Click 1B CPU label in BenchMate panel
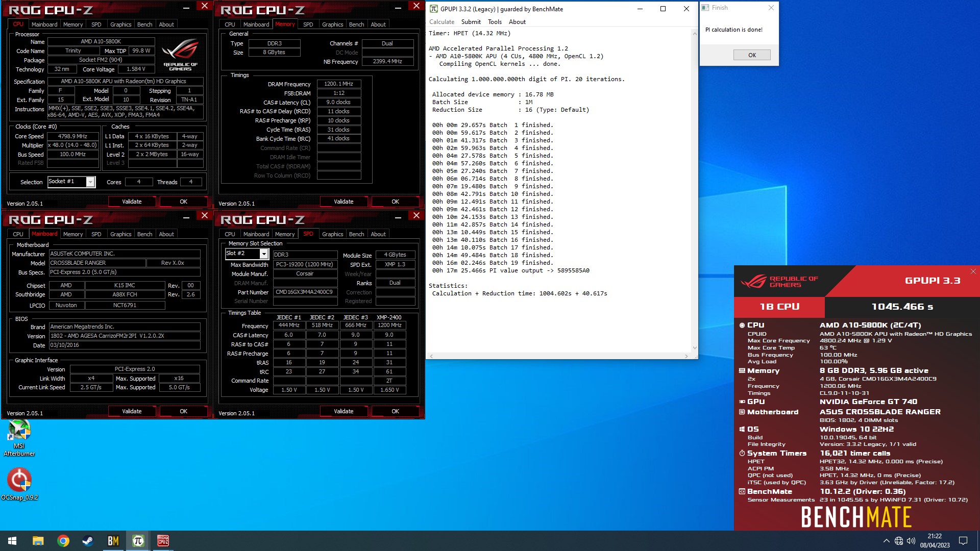Screen dimensions: 980x551 coord(779,307)
